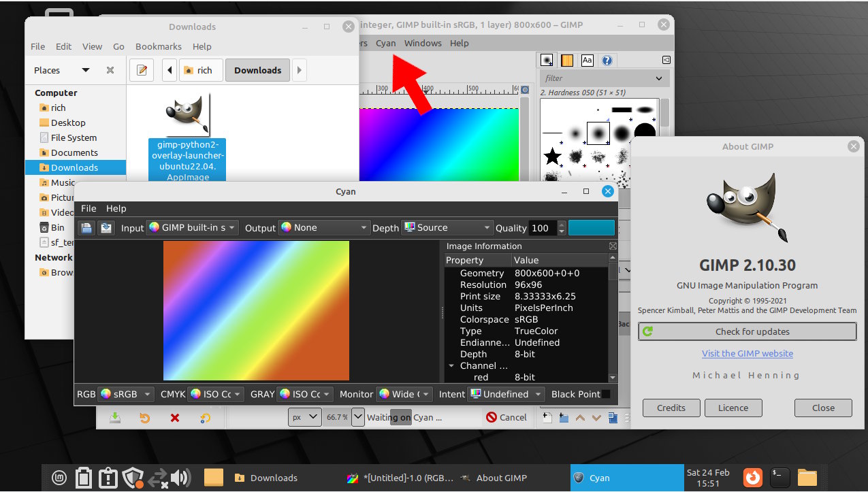868x492 pixels.
Task: Lower layer with the down arrow icon
Action: (596, 417)
